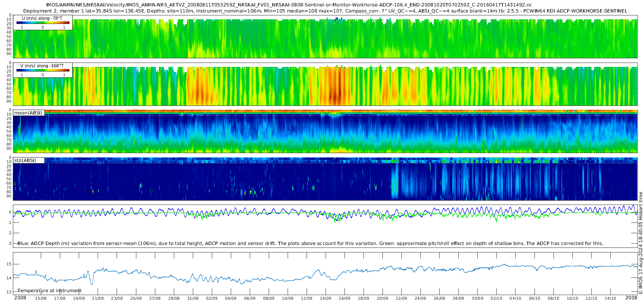Click the 18/09 date tick label
The width and height of the screenshot is (644, 304).
(x=363, y=298)
